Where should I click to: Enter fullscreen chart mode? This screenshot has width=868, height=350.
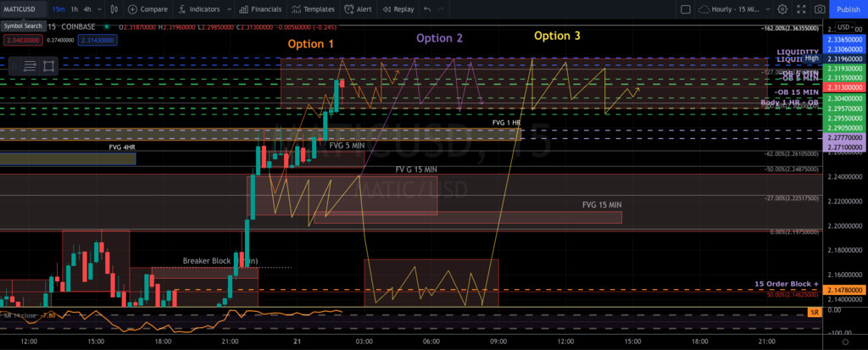tap(800, 9)
